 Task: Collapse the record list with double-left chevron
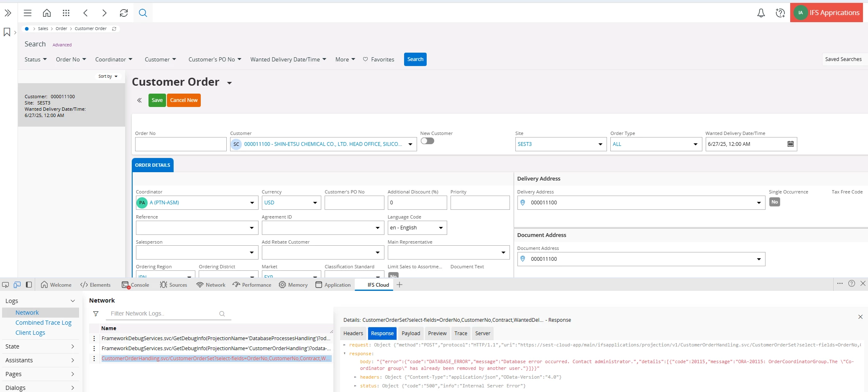pyautogui.click(x=139, y=100)
